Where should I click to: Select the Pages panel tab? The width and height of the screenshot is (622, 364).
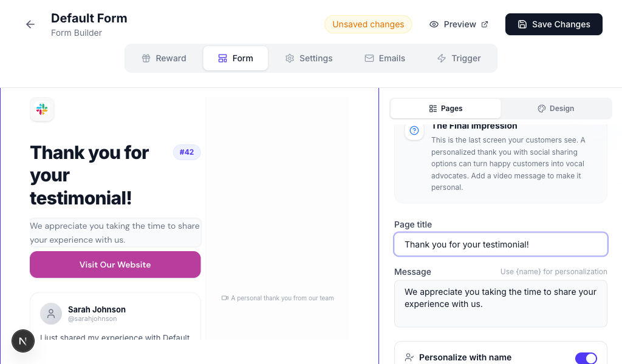[x=445, y=109]
